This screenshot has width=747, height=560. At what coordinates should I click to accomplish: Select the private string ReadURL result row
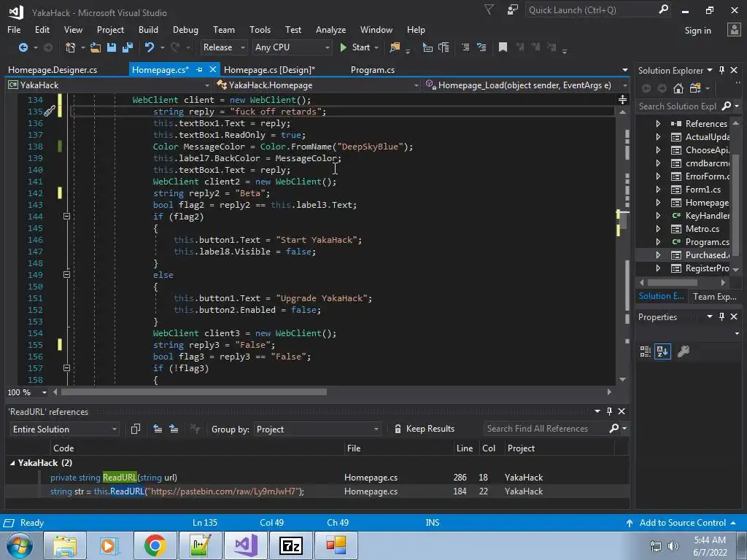[317, 477]
